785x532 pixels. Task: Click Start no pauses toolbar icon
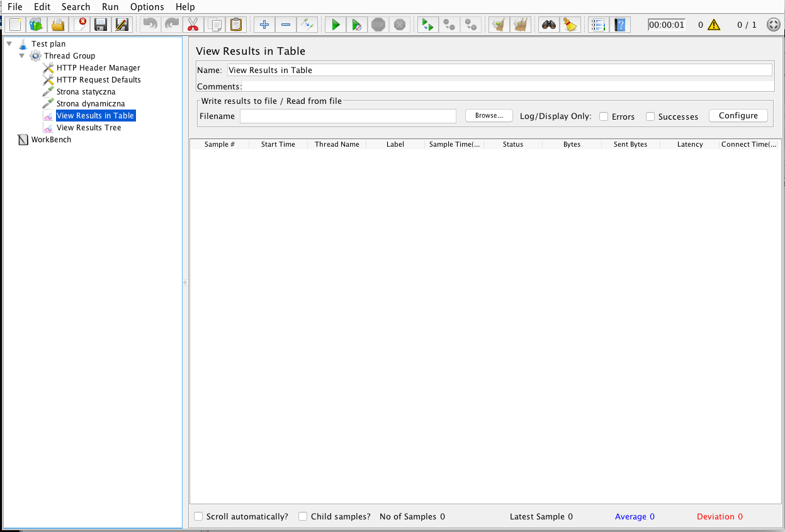point(356,25)
